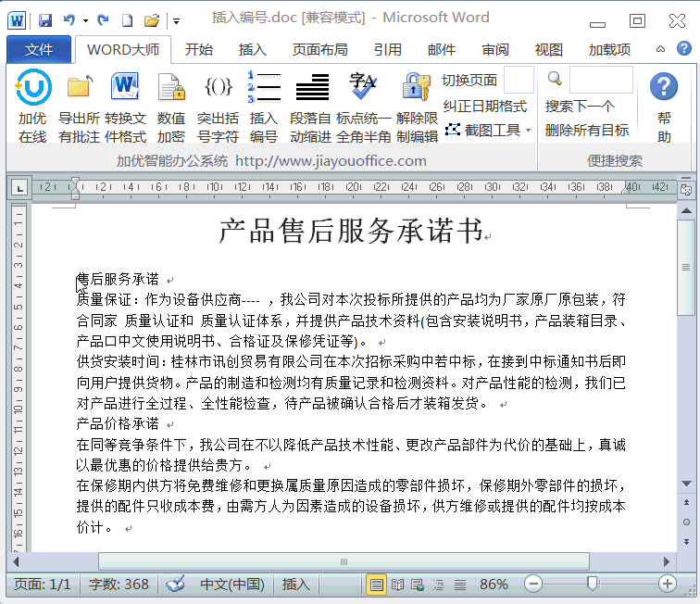Click the zoom out minus button
The height and width of the screenshot is (604, 700).
pos(533,584)
